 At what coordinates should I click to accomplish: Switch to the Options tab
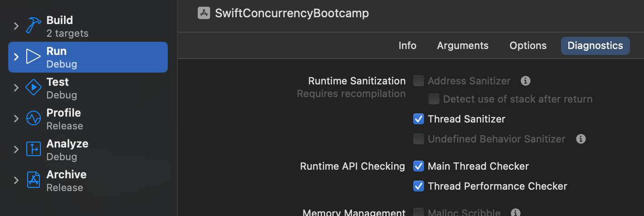[528, 46]
